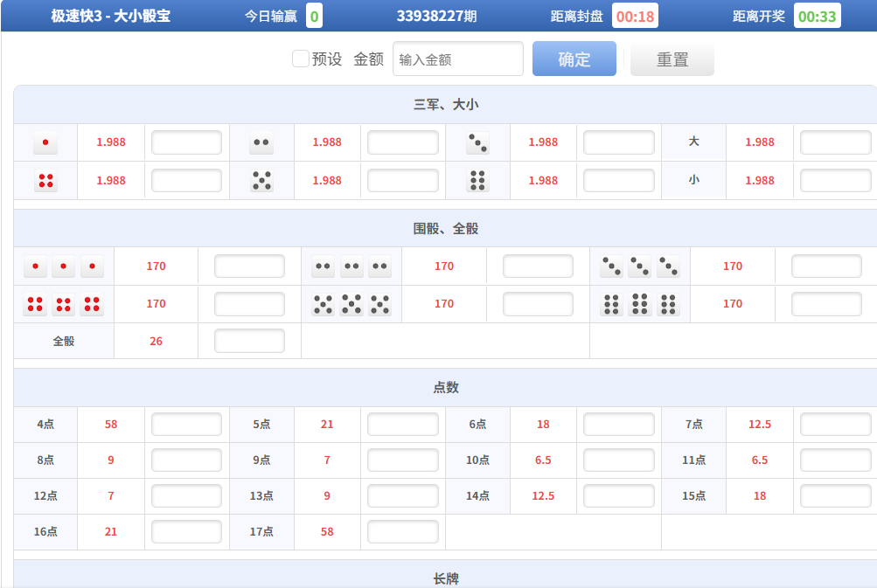Focus the 输入金额 amount field
The image size is (877, 588).
(x=458, y=59)
